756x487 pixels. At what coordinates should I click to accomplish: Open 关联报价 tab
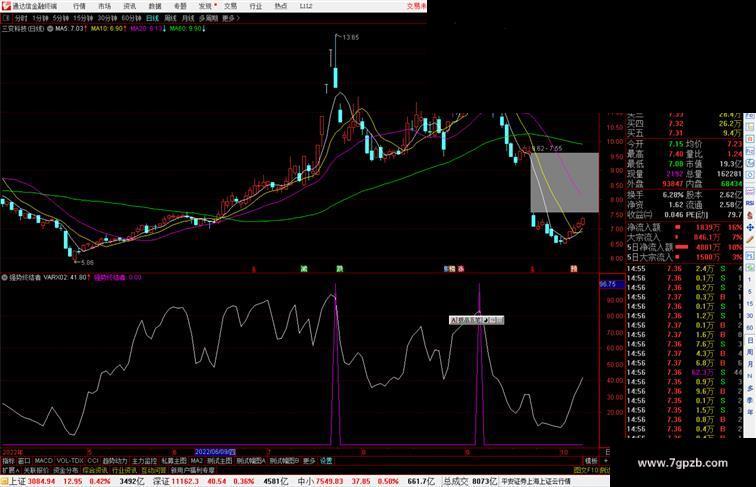tap(36, 470)
